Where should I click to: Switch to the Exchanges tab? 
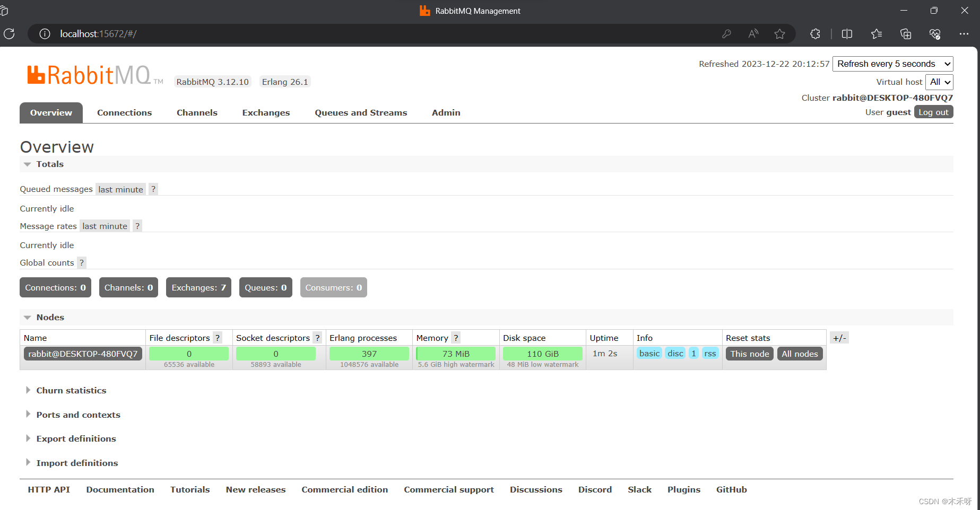tap(266, 113)
